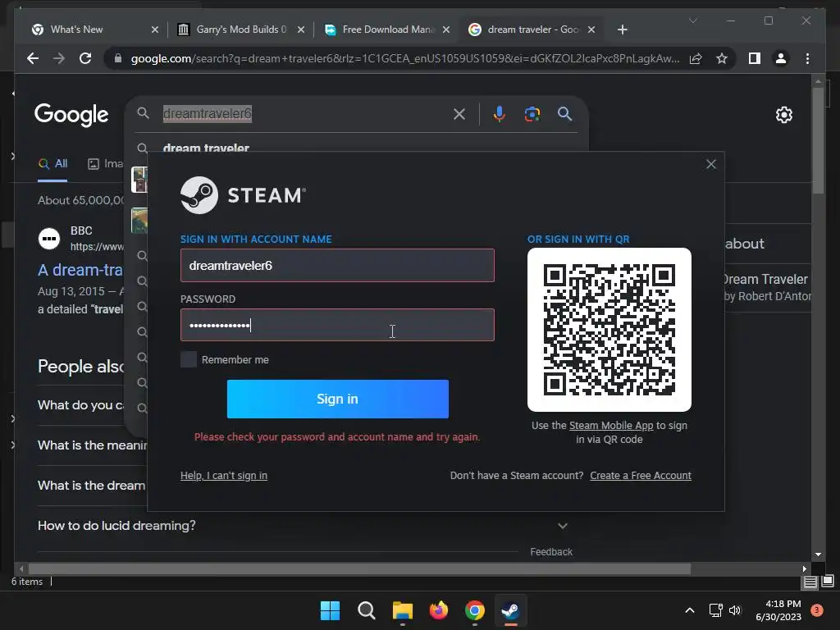Open Create a Free Account link
The height and width of the screenshot is (630, 840).
click(x=641, y=475)
